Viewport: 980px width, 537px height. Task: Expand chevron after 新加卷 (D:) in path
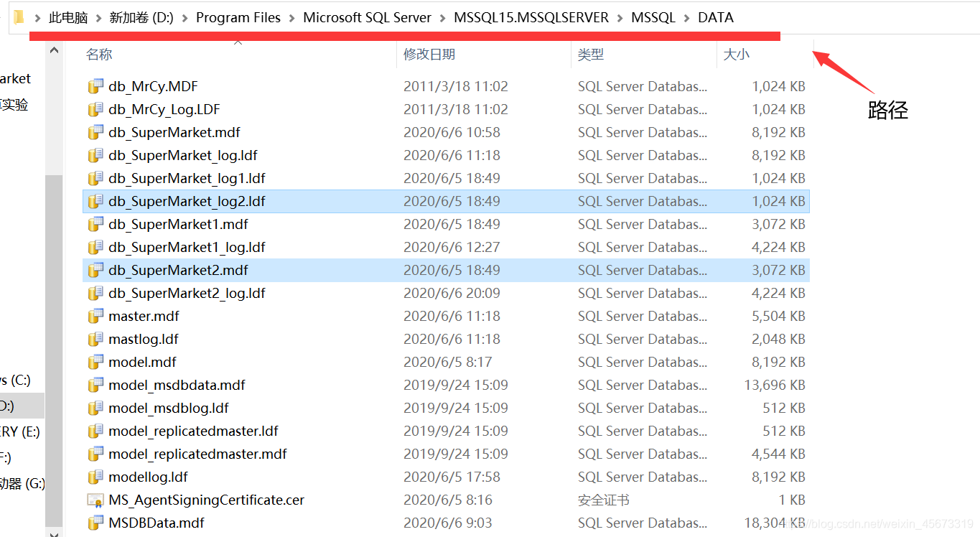(x=185, y=17)
